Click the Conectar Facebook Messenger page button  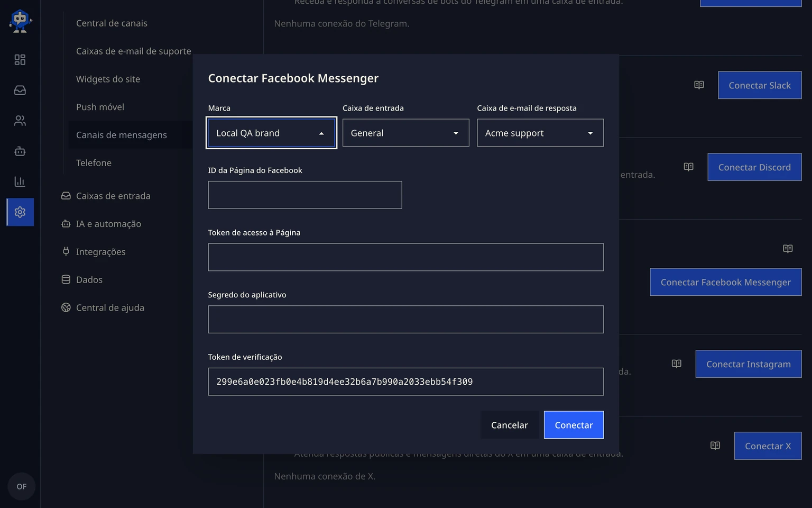click(726, 282)
